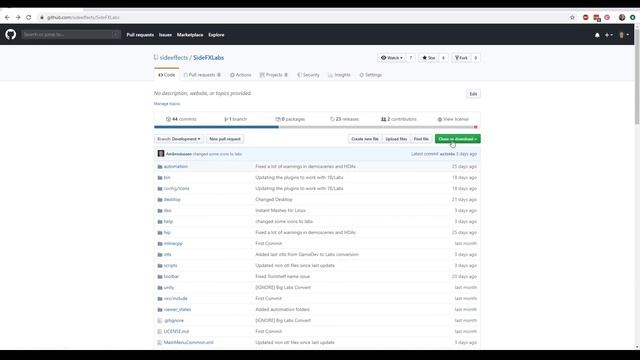The height and width of the screenshot is (360, 640).
Task: Open the scripts folder
Action: coord(170,266)
